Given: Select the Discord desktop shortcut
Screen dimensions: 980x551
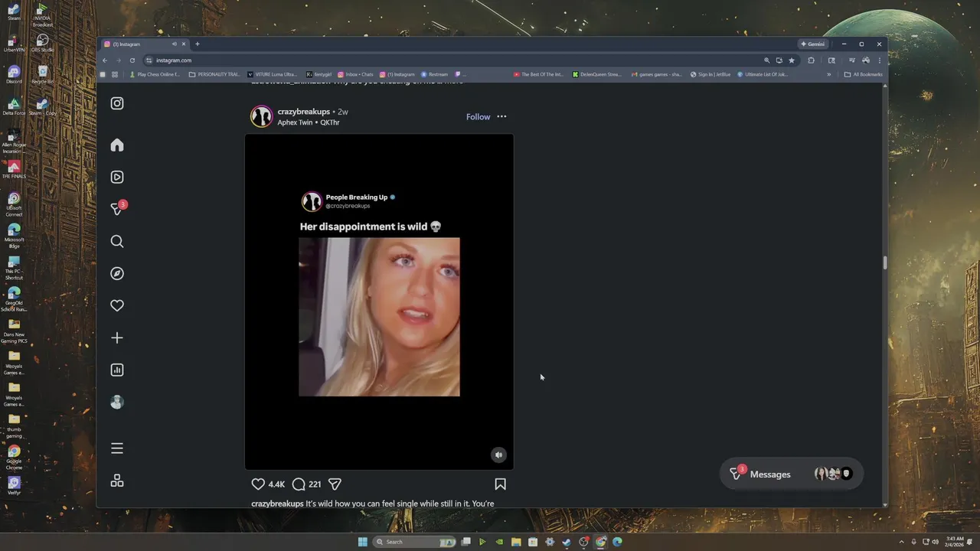Looking at the screenshot, I should [14, 73].
